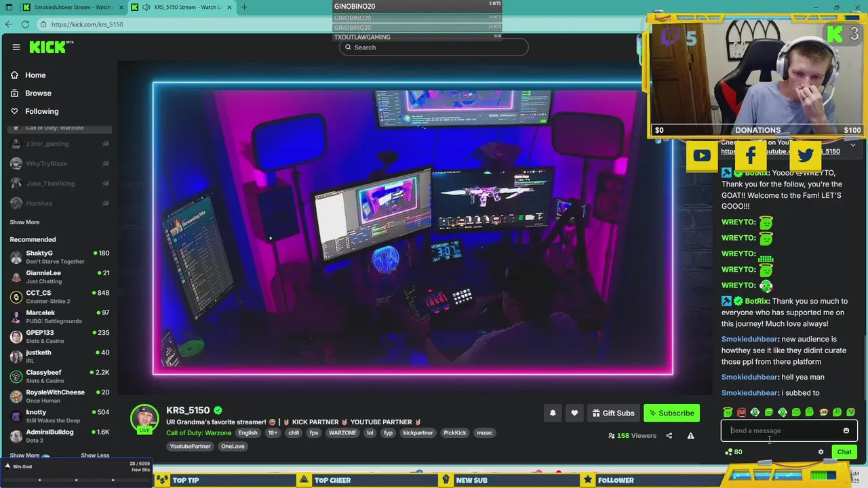The width and height of the screenshot is (868, 488).
Task: Select the kickpartner tag
Action: point(418,432)
